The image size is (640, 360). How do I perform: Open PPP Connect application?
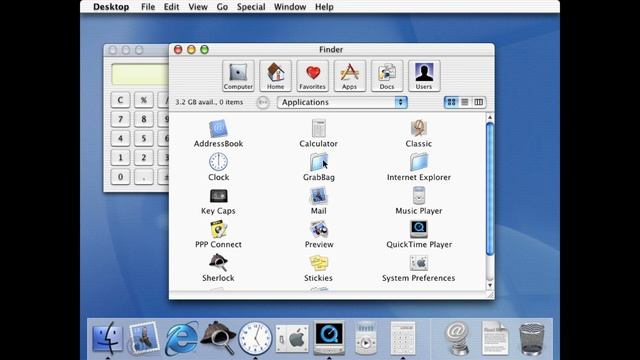click(218, 229)
